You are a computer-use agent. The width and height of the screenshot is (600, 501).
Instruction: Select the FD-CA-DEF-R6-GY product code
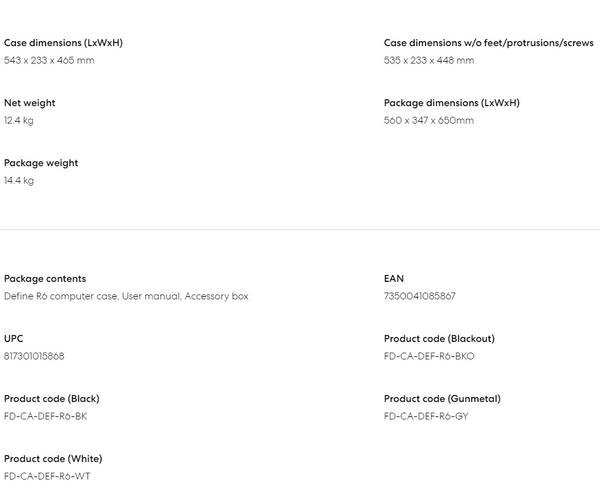click(x=426, y=417)
